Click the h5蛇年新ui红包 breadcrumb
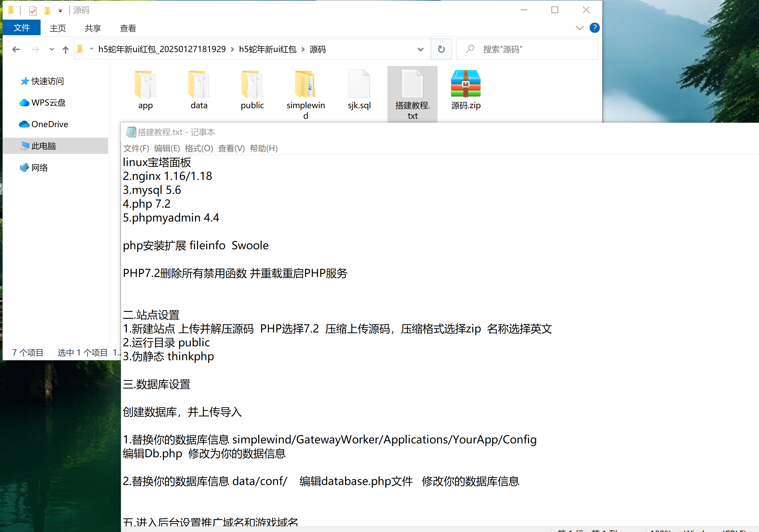The width and height of the screenshot is (759, 532). click(x=267, y=49)
